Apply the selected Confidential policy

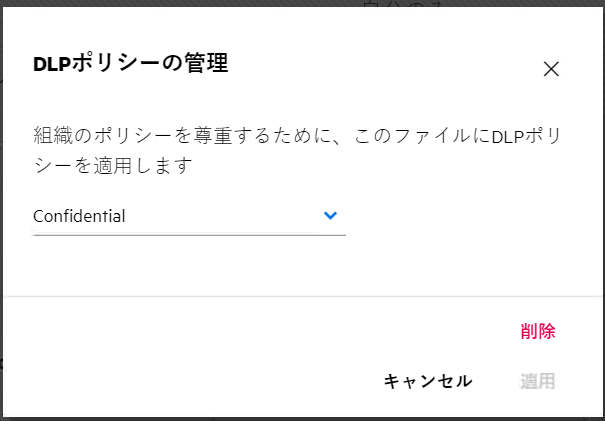[x=538, y=381]
